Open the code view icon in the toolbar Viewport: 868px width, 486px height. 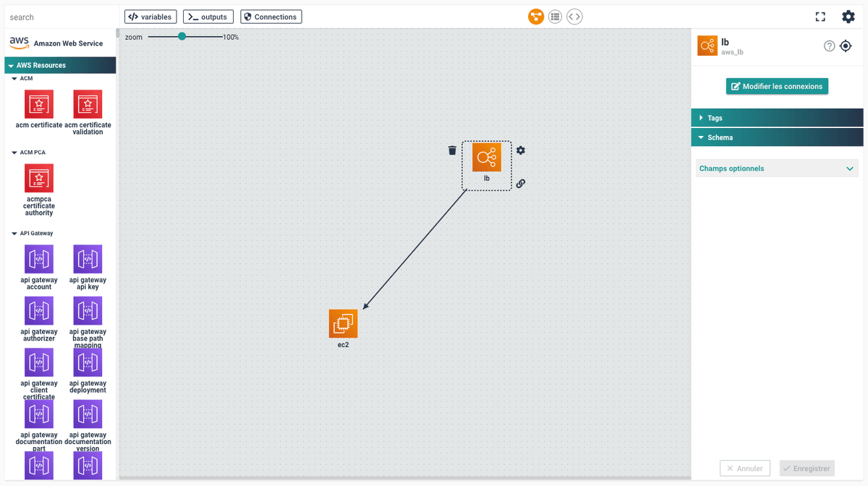click(574, 16)
